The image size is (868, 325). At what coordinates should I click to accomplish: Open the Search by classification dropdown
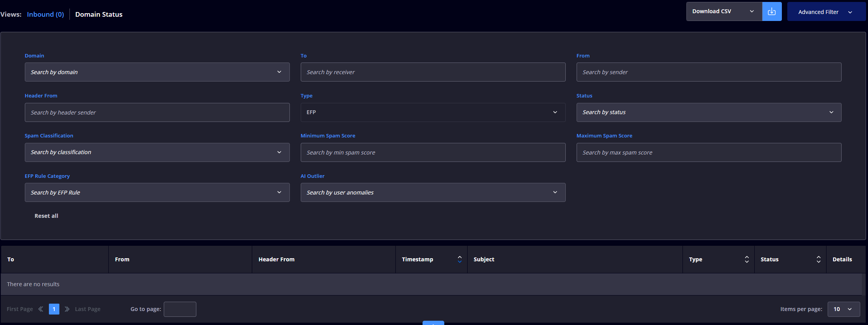pos(157,152)
